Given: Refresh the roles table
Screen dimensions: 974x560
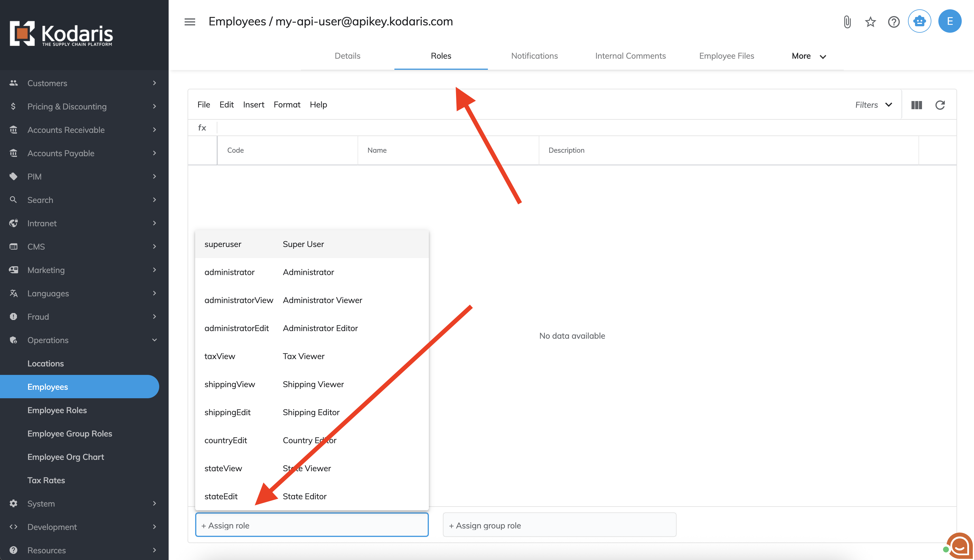Looking at the screenshot, I should point(940,105).
